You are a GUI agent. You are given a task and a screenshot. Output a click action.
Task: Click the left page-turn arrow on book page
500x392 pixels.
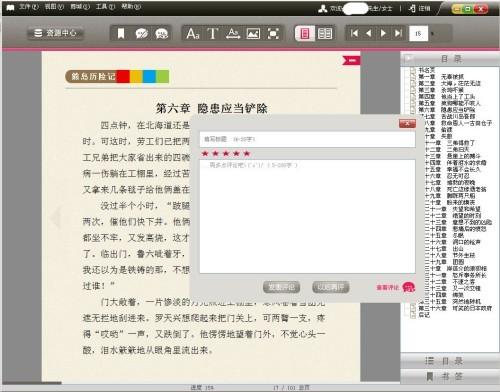tap(56, 217)
